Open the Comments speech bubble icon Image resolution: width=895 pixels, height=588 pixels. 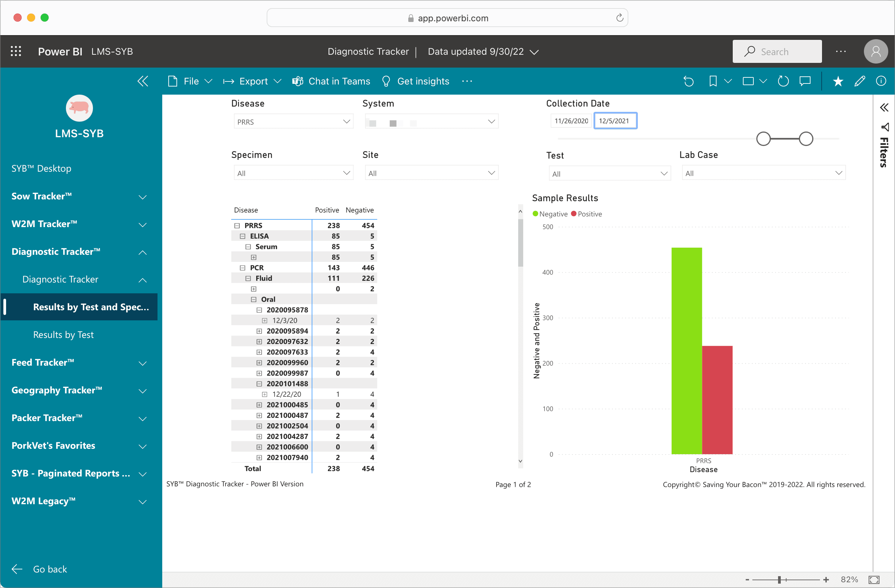(805, 81)
